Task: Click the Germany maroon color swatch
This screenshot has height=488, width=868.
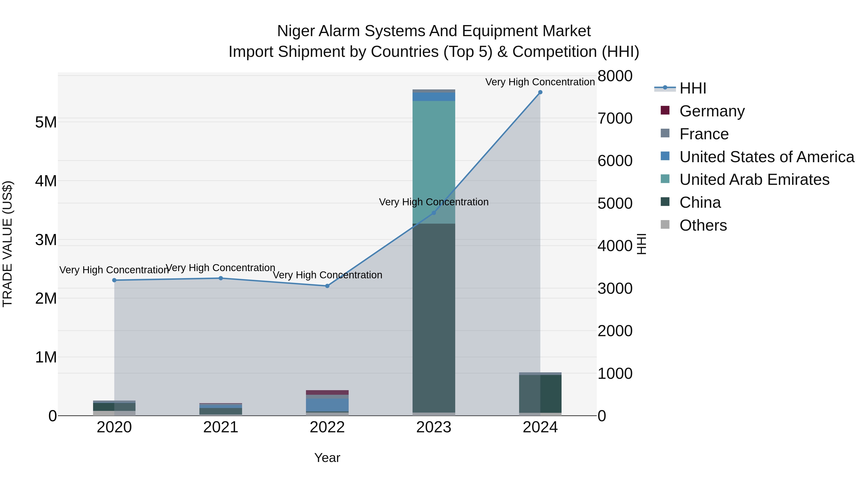Action: coord(665,110)
